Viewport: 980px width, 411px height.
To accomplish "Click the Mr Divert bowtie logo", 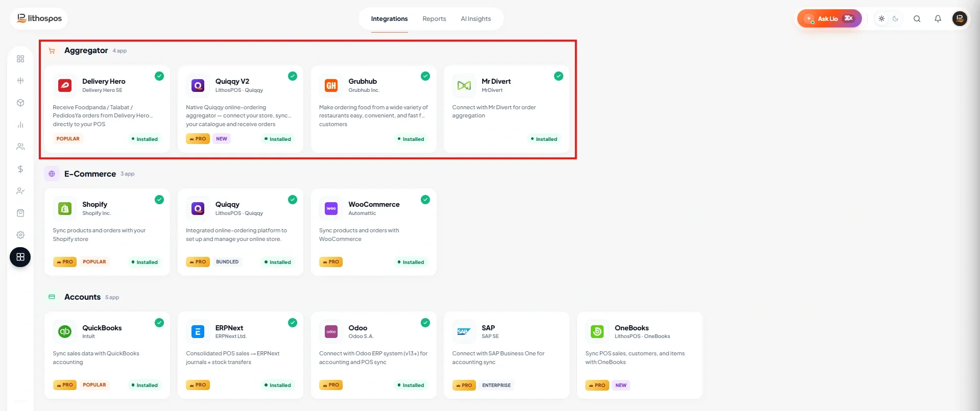I will [464, 85].
